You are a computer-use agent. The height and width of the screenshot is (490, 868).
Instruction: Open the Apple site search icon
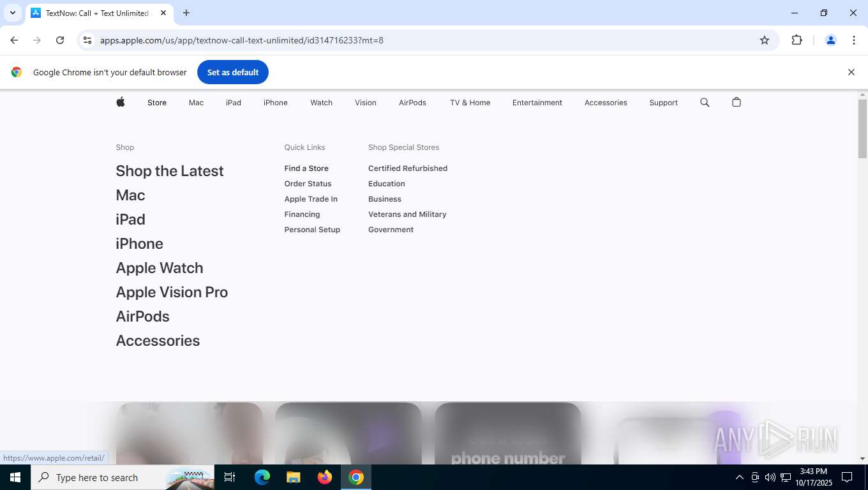point(705,102)
